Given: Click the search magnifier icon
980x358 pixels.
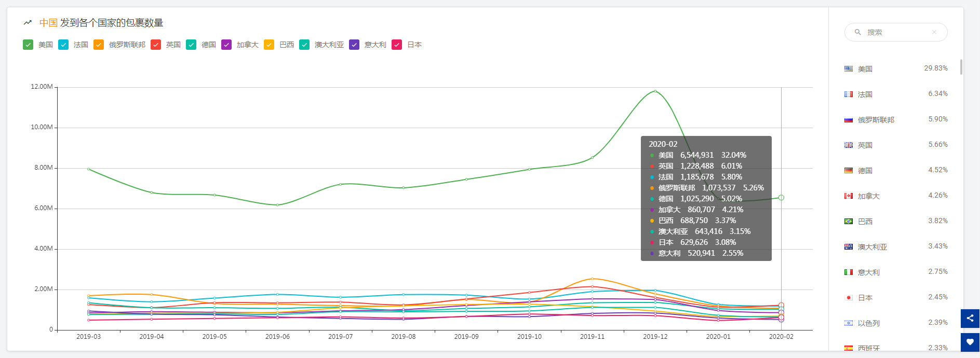Looking at the screenshot, I should pyautogui.click(x=858, y=32).
